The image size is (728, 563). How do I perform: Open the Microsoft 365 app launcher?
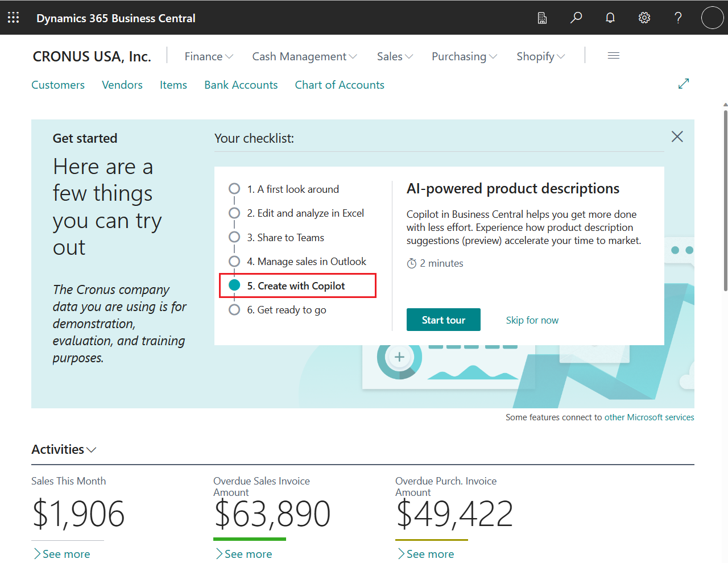tap(13, 18)
